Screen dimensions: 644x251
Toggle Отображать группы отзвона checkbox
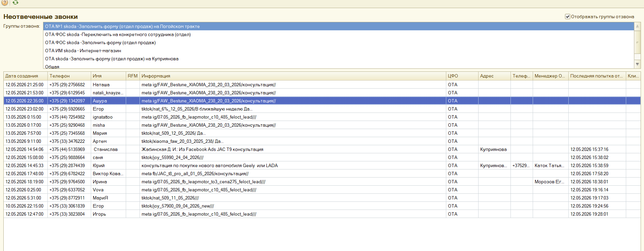[568, 17]
